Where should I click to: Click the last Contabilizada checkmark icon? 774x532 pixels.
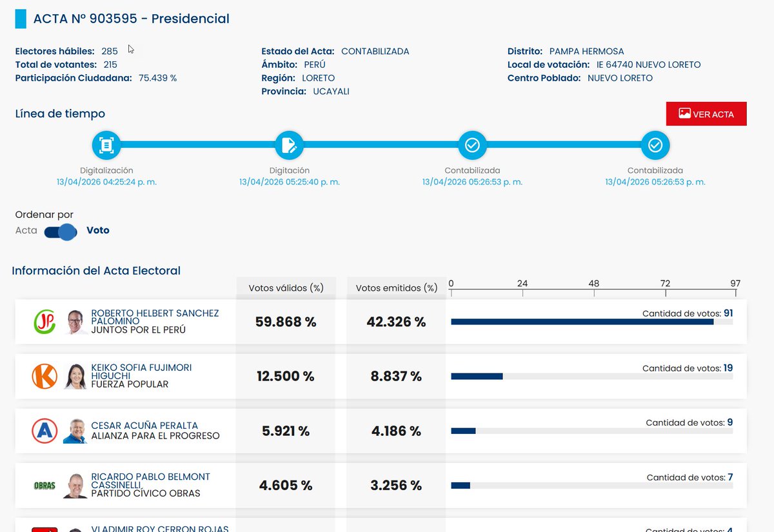pyautogui.click(x=655, y=146)
